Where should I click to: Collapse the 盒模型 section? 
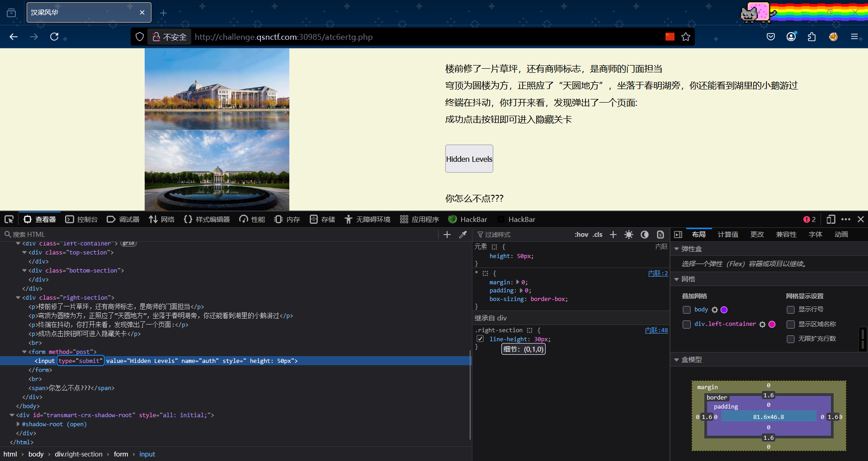coord(677,360)
